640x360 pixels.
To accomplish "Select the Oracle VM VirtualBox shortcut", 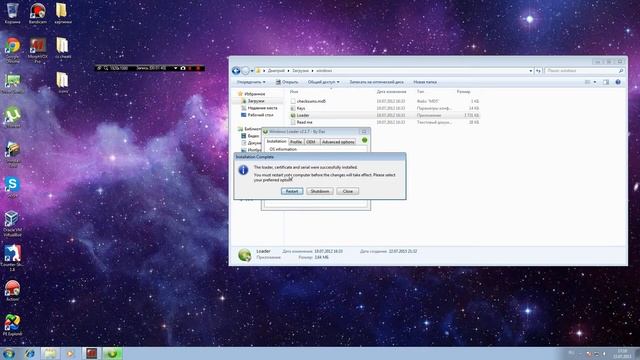I will [12, 224].
